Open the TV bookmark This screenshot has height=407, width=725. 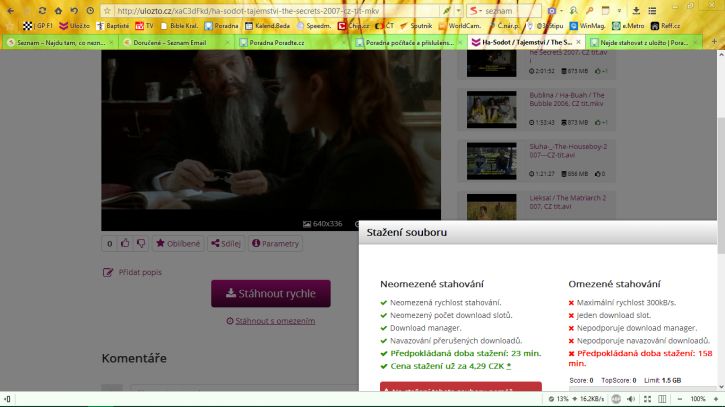(144, 26)
